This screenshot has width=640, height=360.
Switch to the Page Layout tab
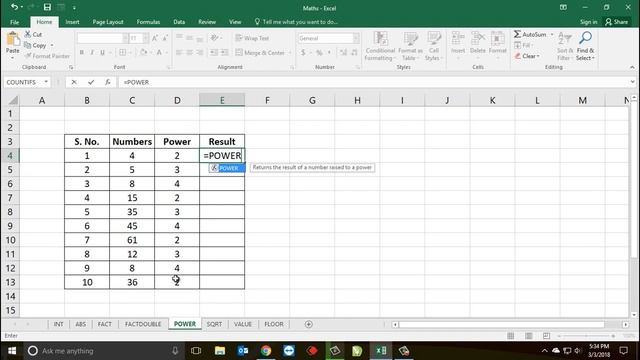pos(108,22)
